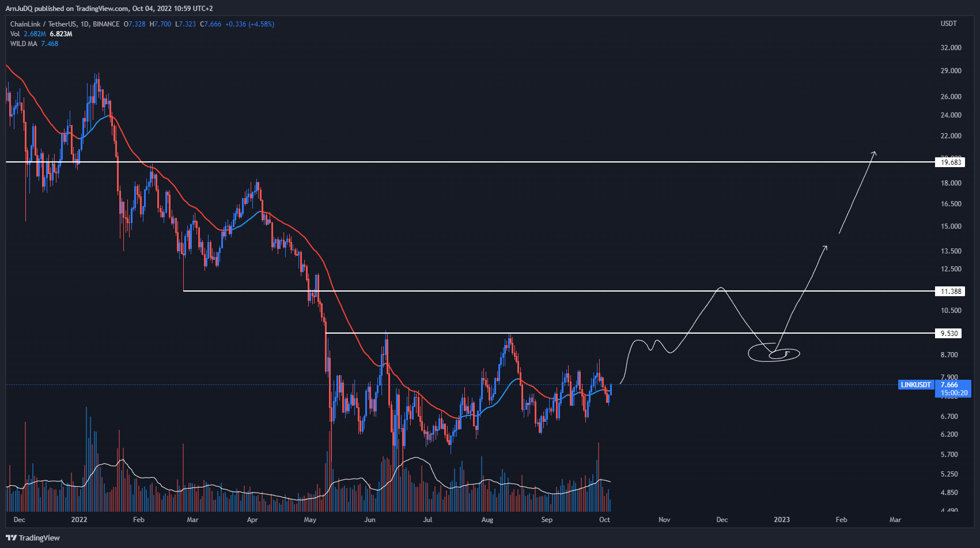980x548 pixels.
Task: Click the 32.000 price axis label
Action: point(951,48)
